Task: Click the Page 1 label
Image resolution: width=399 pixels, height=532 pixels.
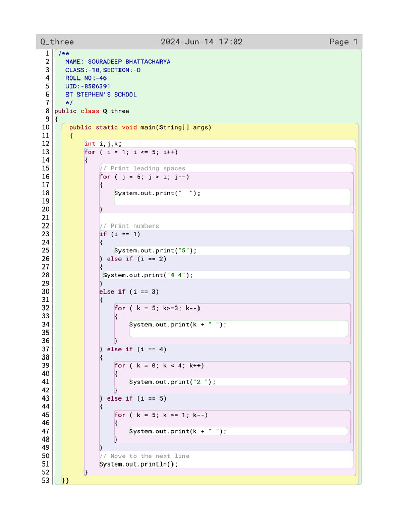Action: 343,42
